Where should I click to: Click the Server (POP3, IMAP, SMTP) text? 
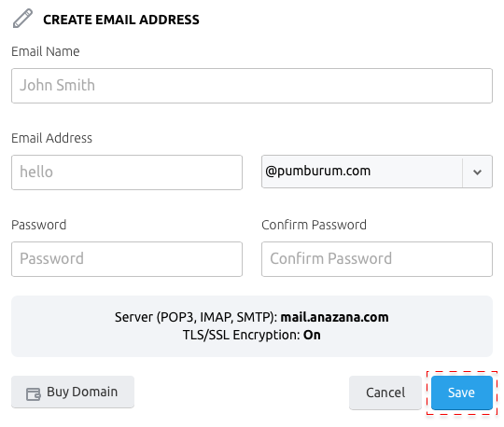point(196,318)
